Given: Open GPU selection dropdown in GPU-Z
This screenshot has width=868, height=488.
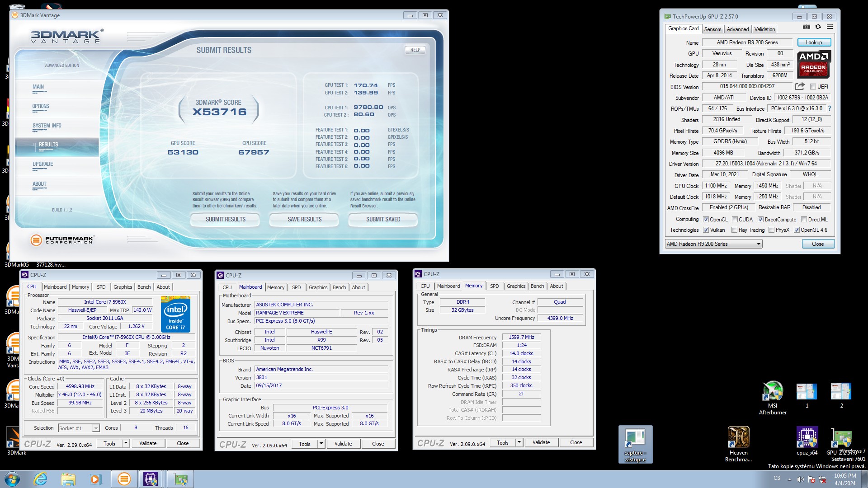Looking at the screenshot, I should pyautogui.click(x=713, y=244).
